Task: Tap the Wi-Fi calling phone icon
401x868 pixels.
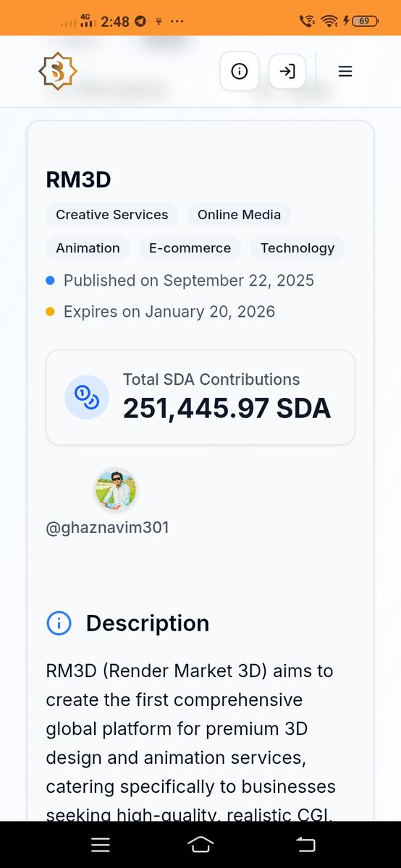Action: pos(307,21)
